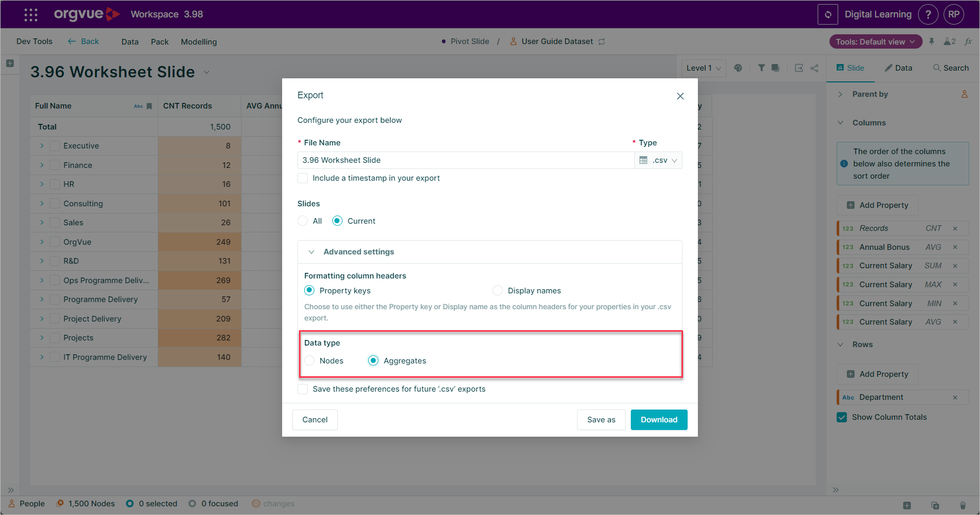Image resolution: width=980 pixels, height=515 pixels.
Task: Switch to the Slide tab
Action: 850,68
